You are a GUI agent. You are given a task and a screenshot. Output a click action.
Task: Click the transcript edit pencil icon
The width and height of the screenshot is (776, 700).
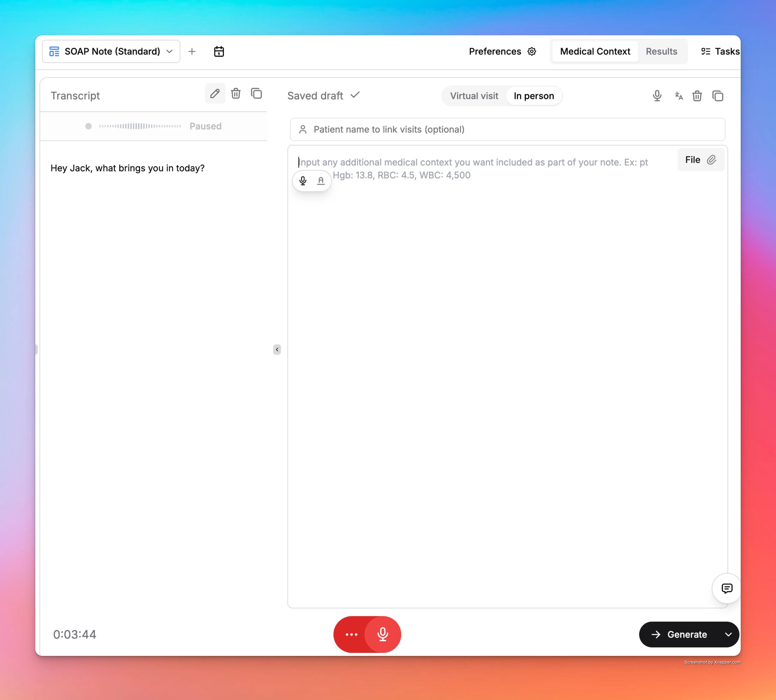tap(215, 93)
